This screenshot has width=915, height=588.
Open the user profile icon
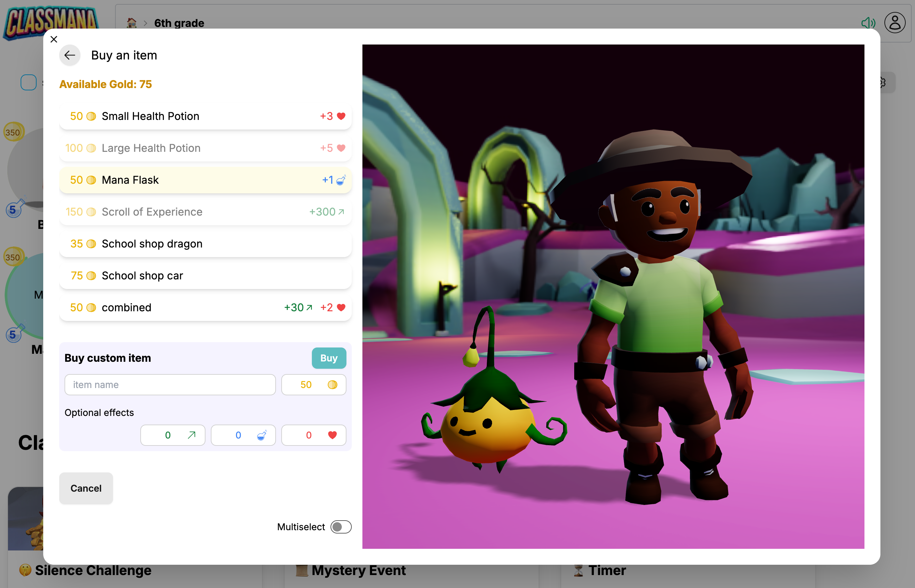(x=895, y=23)
